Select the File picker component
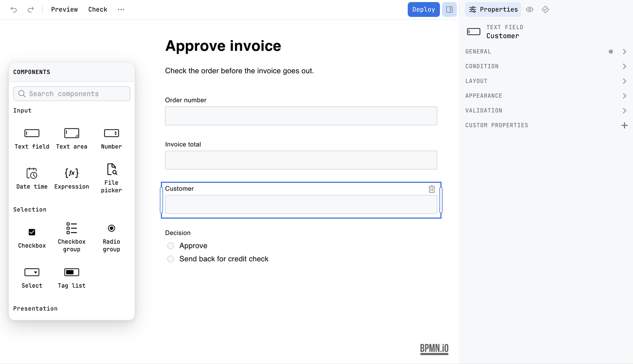The width and height of the screenshot is (633, 364). 112,178
